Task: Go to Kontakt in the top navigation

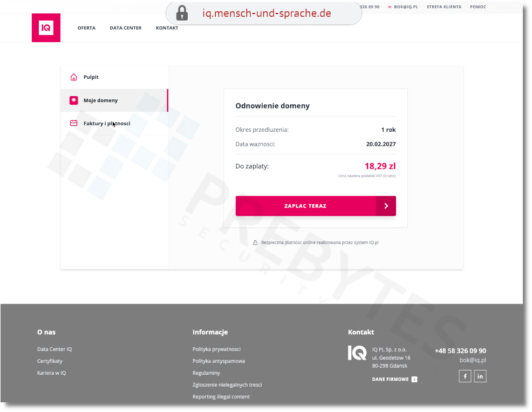Action: pos(167,28)
